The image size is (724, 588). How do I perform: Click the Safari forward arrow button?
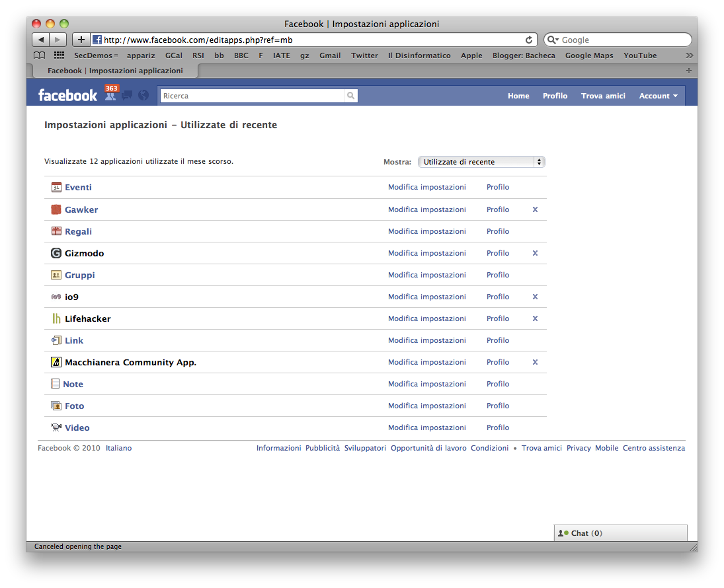(58, 40)
